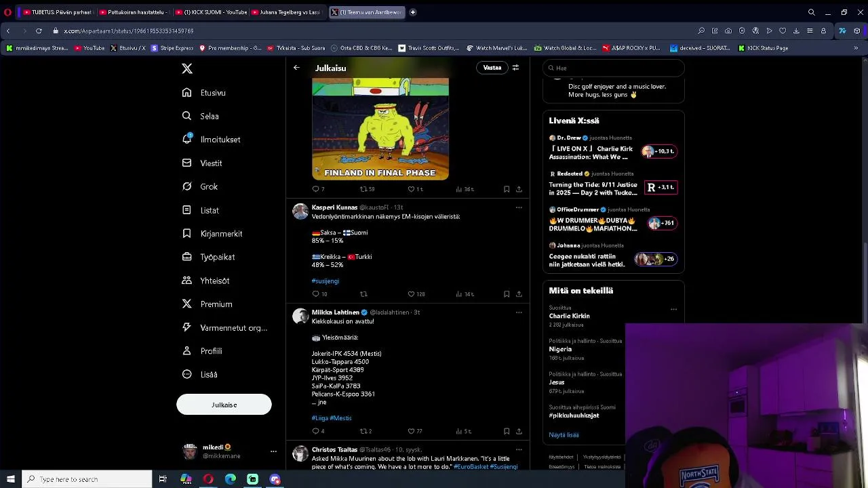Reload the page
The image size is (868, 488).
click(39, 30)
